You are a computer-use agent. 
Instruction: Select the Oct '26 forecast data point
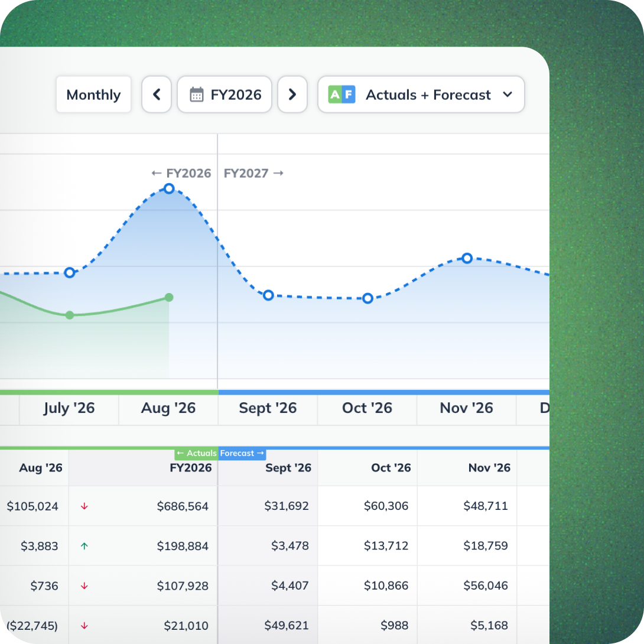(x=367, y=298)
